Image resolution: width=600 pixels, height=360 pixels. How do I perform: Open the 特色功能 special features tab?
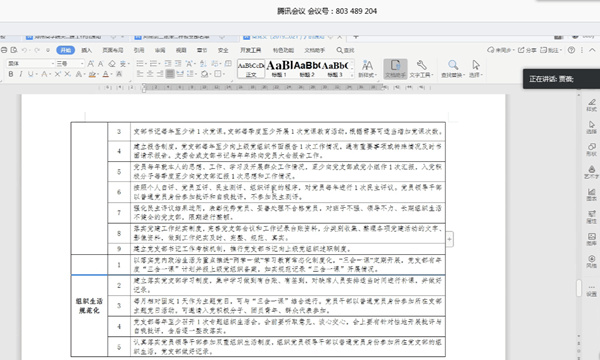click(283, 50)
